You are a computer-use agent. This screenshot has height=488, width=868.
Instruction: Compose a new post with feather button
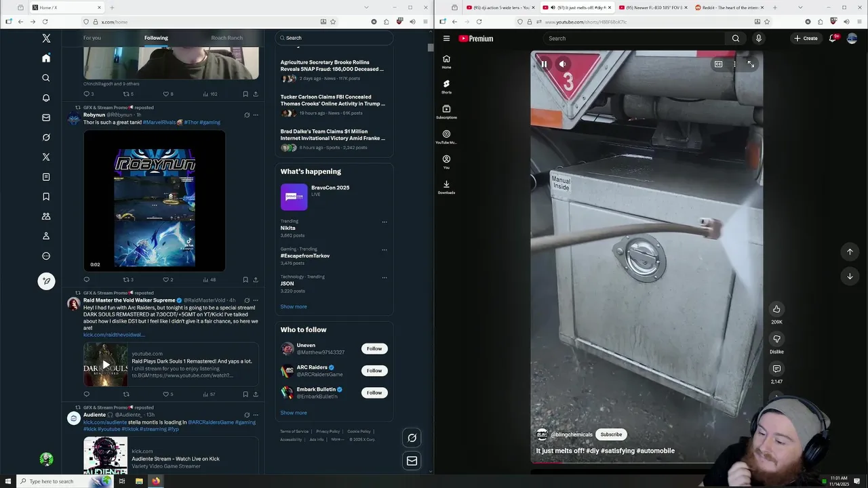coord(46,281)
